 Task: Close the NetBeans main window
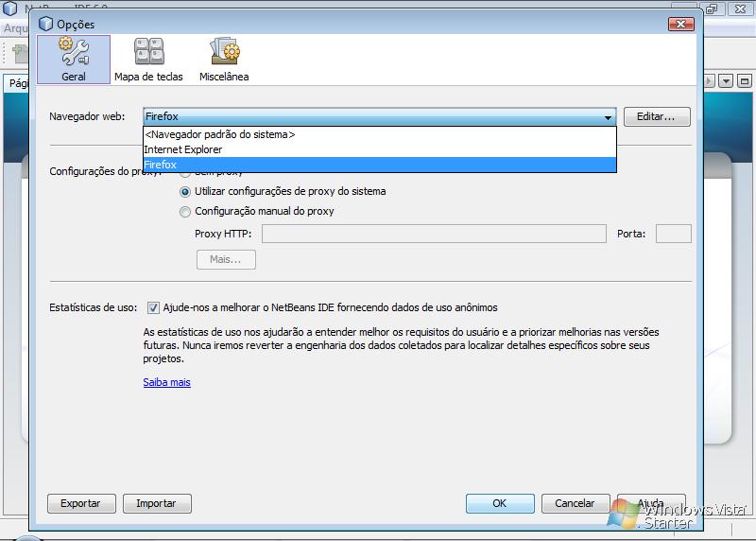point(740,9)
